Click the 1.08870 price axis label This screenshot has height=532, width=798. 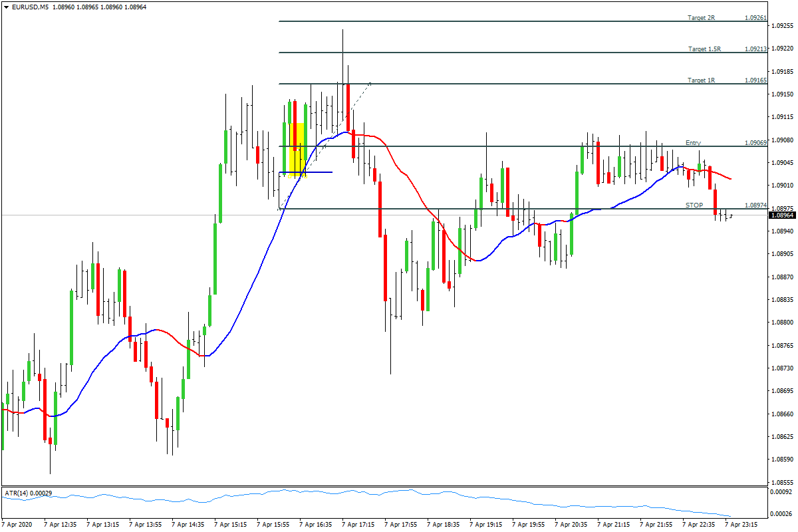(783, 277)
